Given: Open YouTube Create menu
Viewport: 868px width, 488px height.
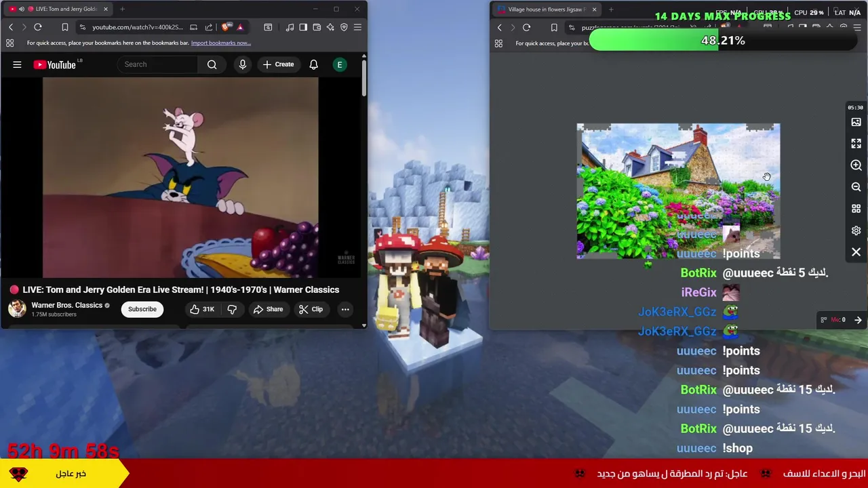Looking at the screenshot, I should pyautogui.click(x=278, y=64).
